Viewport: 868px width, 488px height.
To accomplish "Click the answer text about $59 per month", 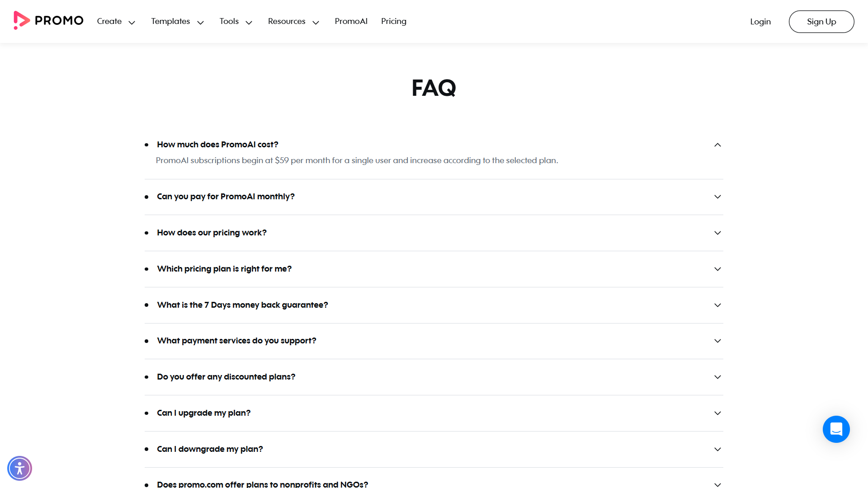I will [x=357, y=160].
